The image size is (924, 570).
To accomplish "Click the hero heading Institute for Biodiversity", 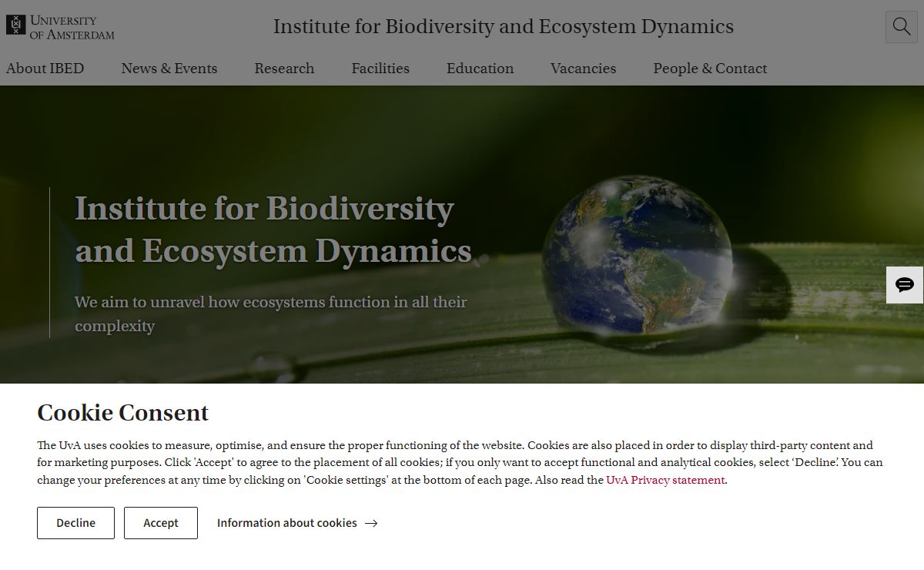I will click(x=273, y=230).
